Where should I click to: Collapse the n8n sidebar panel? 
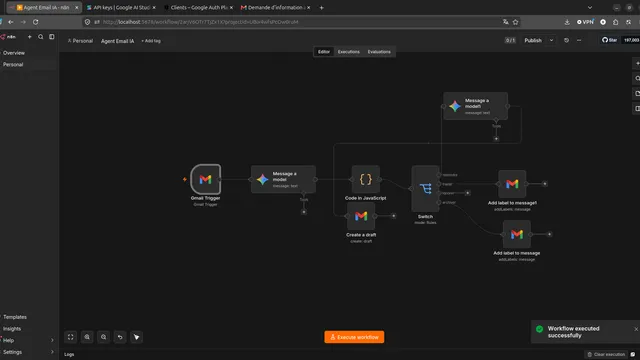pyautogui.click(x=52, y=37)
